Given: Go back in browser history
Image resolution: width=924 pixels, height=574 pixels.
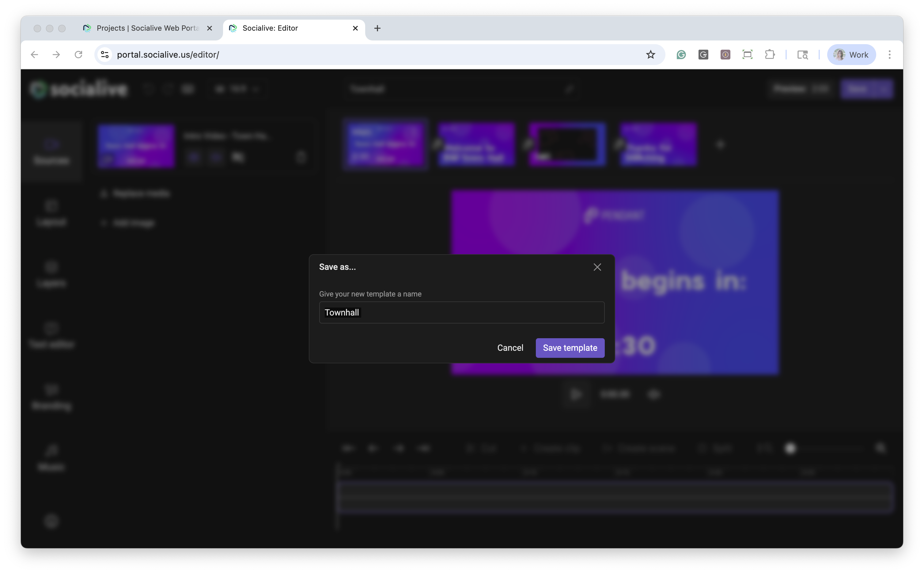Looking at the screenshot, I should [x=35, y=55].
